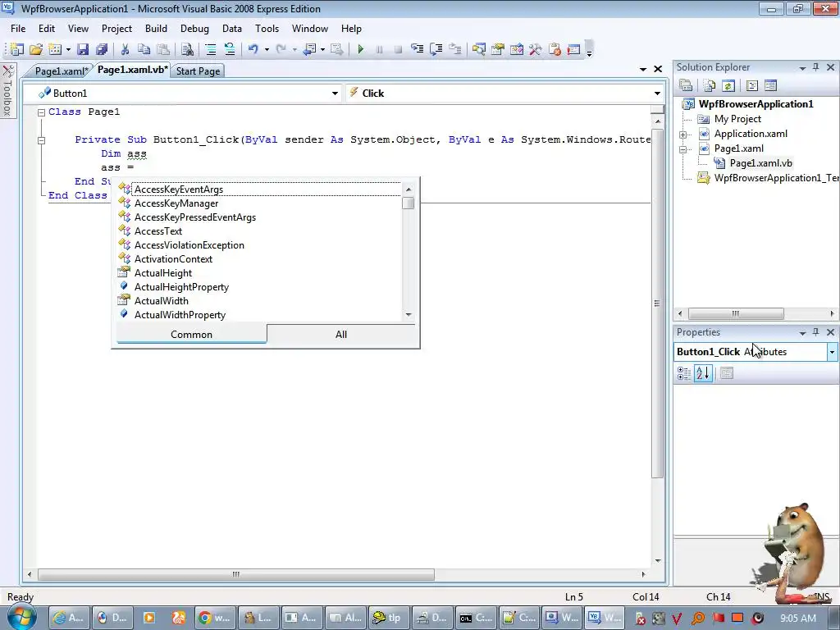Switch to the Page1.xaml tab
This screenshot has width=840, height=630.
click(x=61, y=71)
